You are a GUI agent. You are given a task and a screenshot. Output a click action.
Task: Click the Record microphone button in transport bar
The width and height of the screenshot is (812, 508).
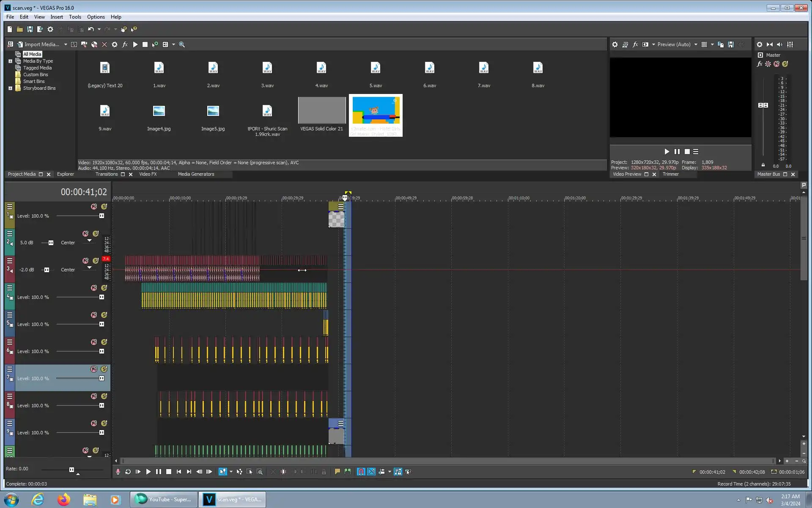pos(118,472)
